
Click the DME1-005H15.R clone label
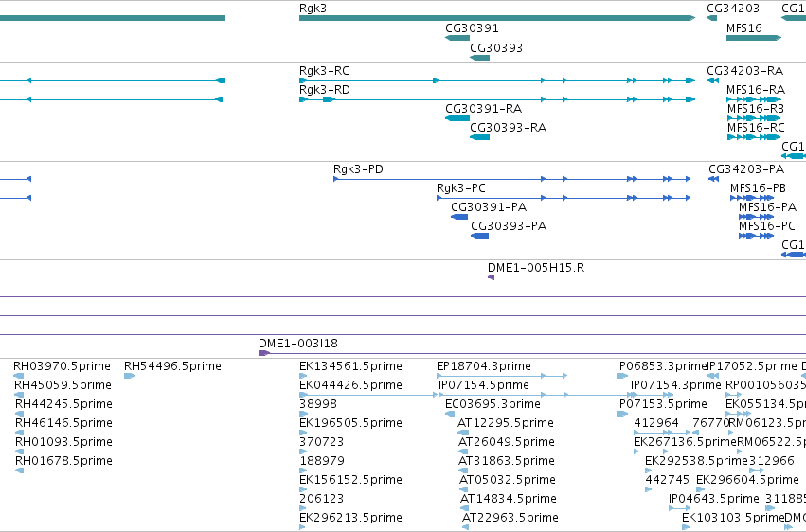coord(536,268)
